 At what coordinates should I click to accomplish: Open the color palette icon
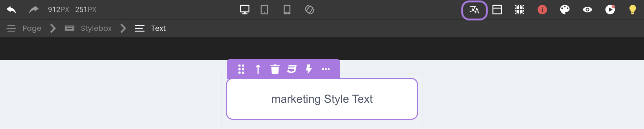point(565,10)
